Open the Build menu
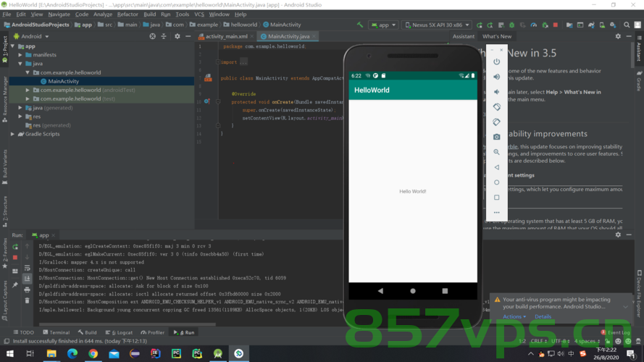The width and height of the screenshot is (644, 362). 149,14
